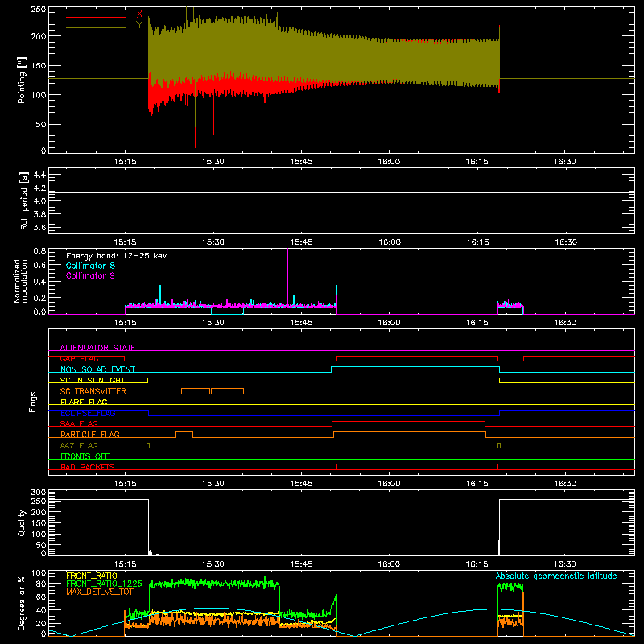Click the white roll period line
Image resolution: width=644 pixels, height=644 pixels.
click(x=341, y=192)
